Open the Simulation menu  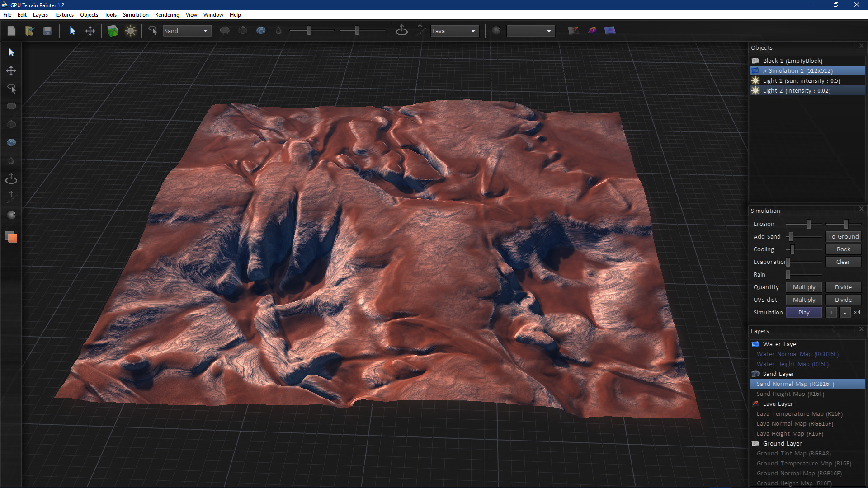coord(136,15)
